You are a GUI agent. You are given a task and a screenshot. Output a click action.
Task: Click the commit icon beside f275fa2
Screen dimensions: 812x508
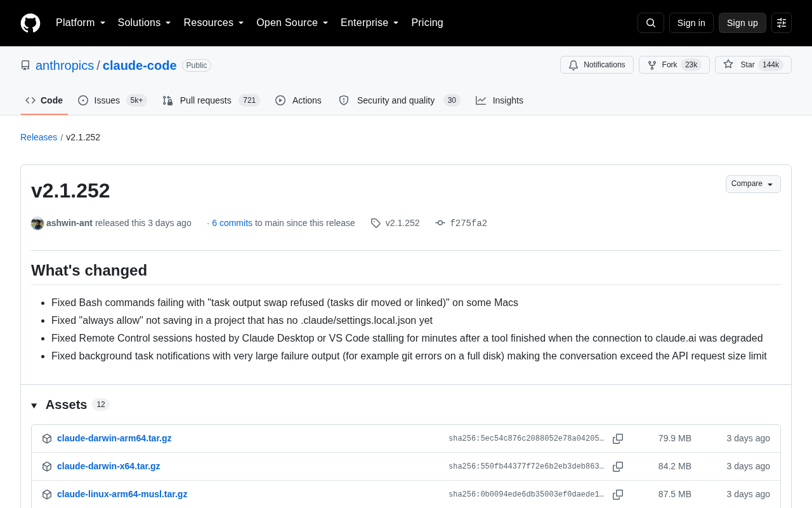point(440,223)
